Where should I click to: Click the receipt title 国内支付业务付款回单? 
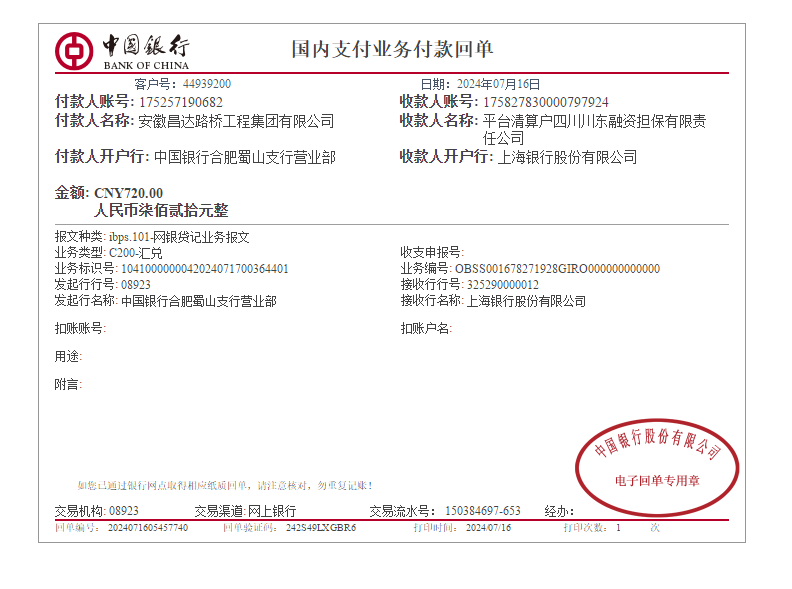[392, 49]
